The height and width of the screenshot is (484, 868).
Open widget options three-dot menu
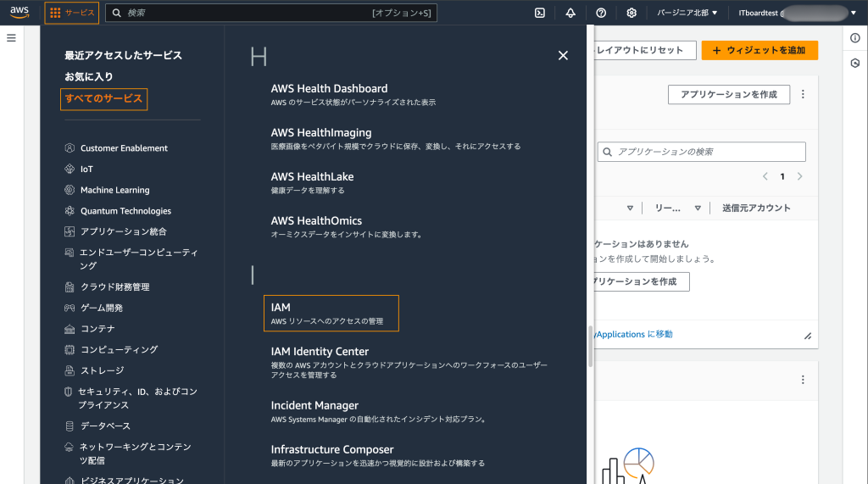coord(803,94)
